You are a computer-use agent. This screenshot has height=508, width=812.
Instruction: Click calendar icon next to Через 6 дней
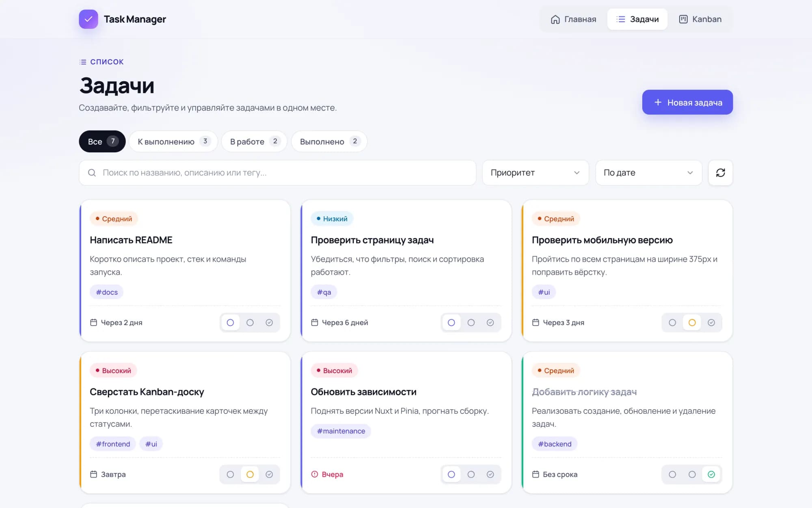coord(315,322)
